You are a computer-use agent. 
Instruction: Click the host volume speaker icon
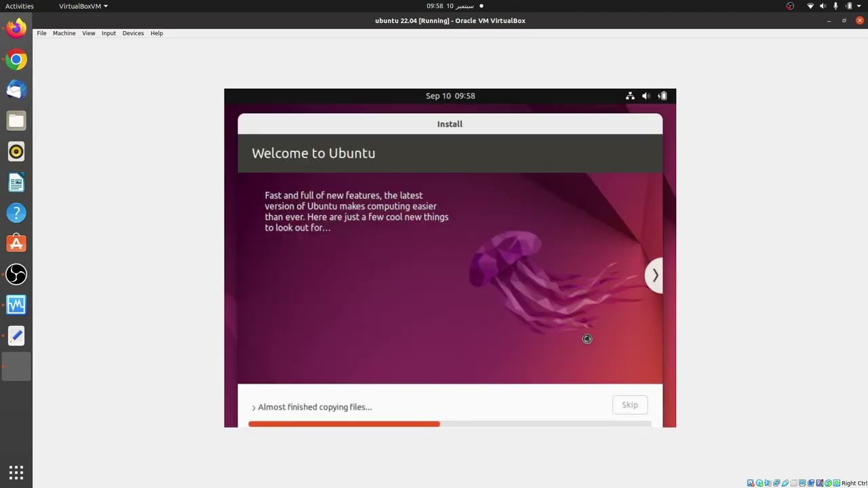coord(823,6)
